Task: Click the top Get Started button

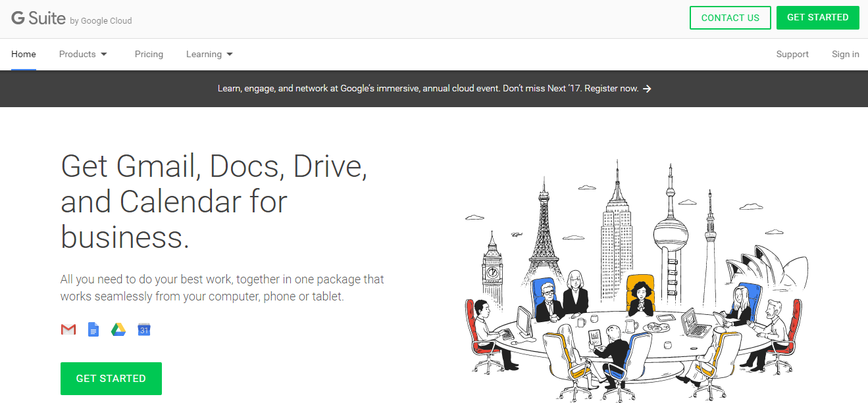Action: (x=818, y=18)
